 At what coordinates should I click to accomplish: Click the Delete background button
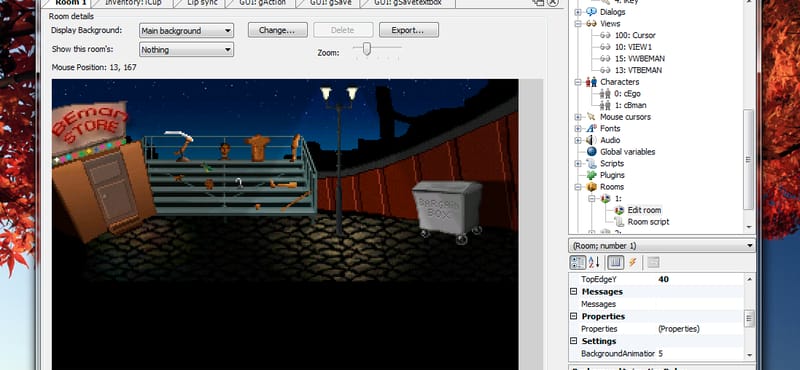[343, 30]
